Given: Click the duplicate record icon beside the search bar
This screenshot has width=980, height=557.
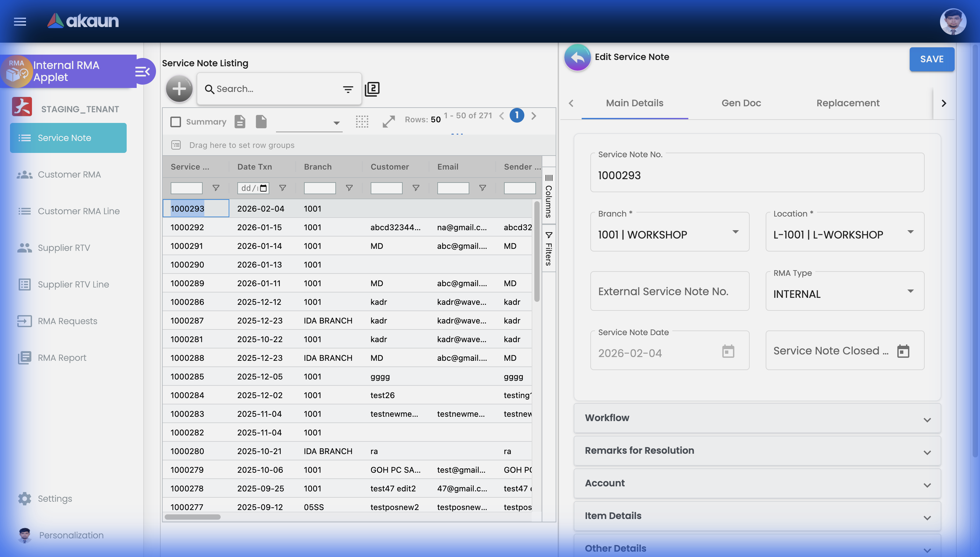Looking at the screenshot, I should 372,88.
